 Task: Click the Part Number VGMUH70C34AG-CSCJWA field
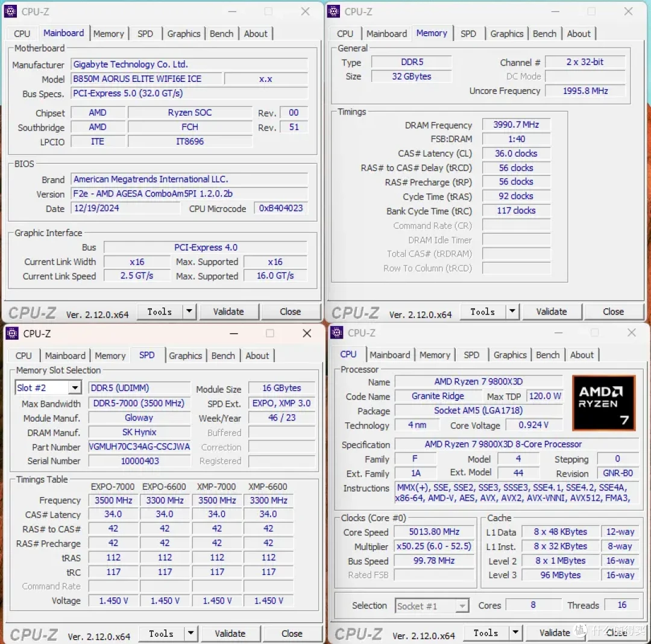(139, 446)
